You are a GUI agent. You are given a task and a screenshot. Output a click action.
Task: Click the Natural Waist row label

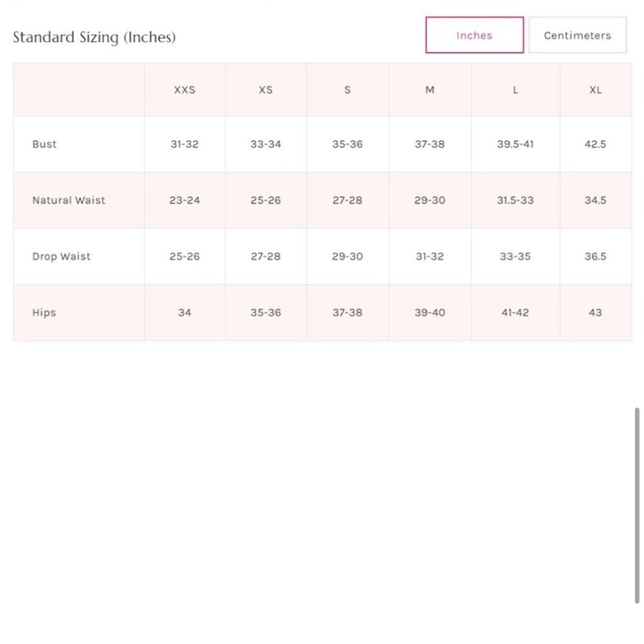click(x=69, y=200)
